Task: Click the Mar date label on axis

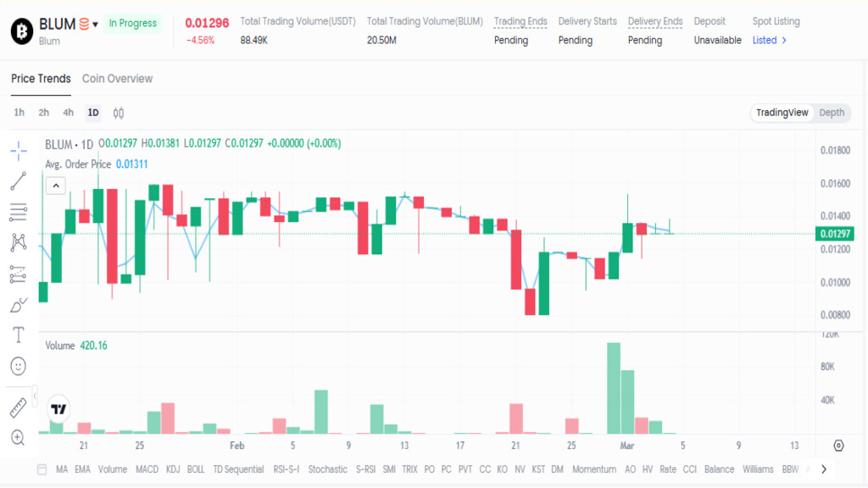Action: pyautogui.click(x=626, y=446)
